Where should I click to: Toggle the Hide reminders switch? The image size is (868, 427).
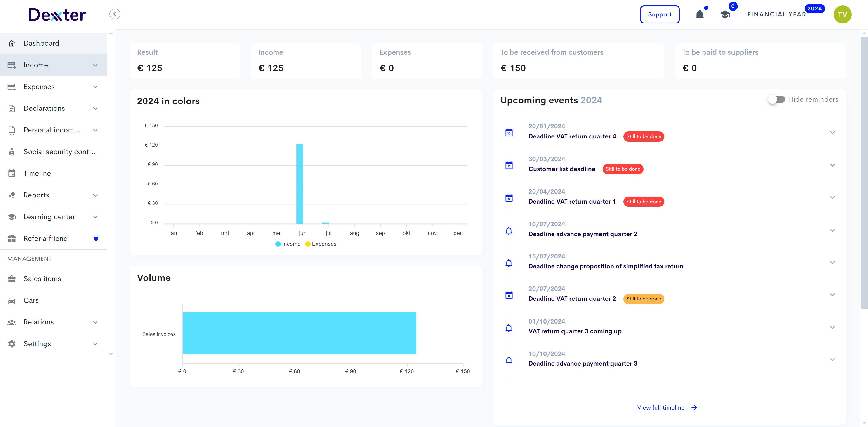tap(777, 99)
